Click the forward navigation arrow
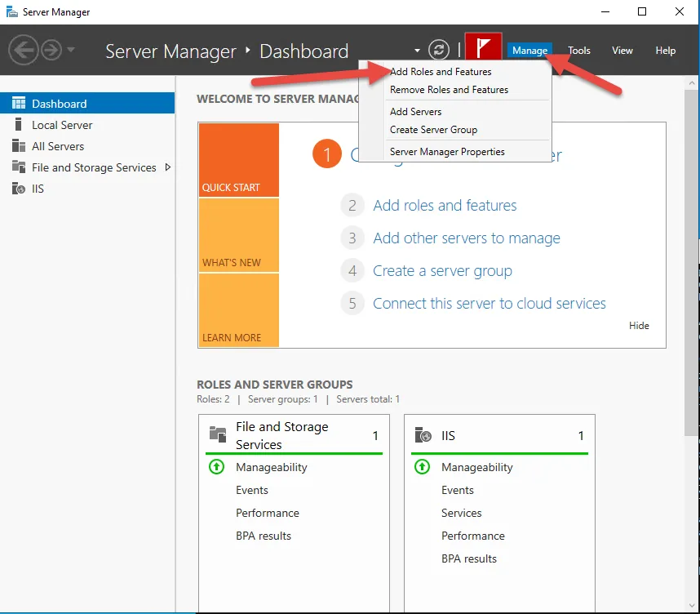700x614 pixels. click(x=51, y=51)
